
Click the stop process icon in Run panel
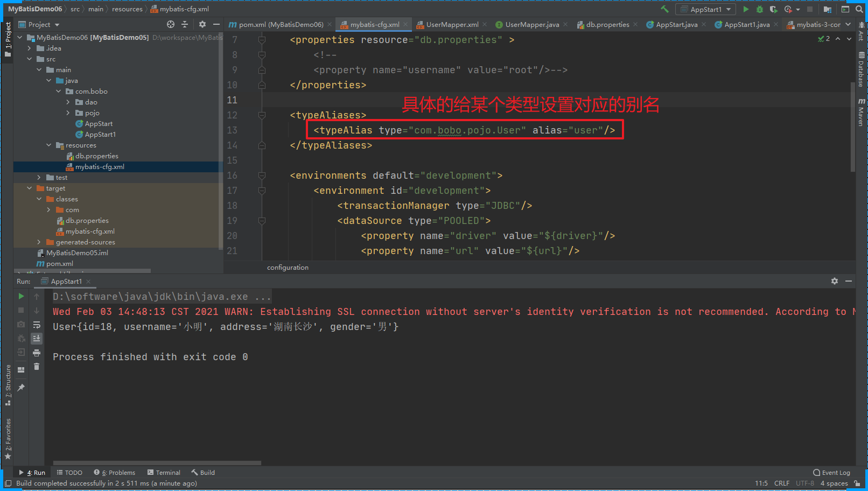pos(21,310)
